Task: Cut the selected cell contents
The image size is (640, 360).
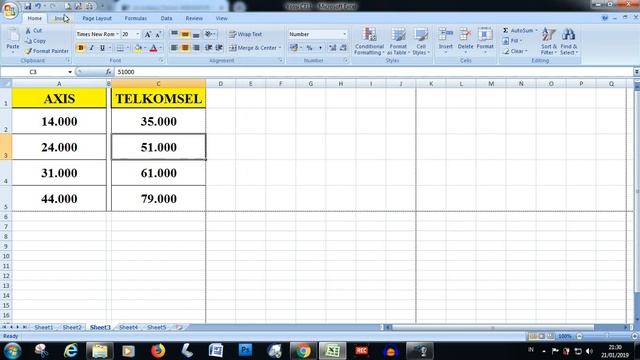Action: point(33,31)
